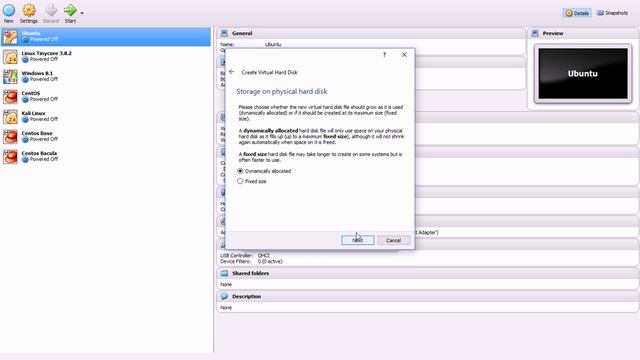The image size is (640, 360).
Task: Click the Discard toolbar icon
Action: pyautogui.click(x=51, y=10)
